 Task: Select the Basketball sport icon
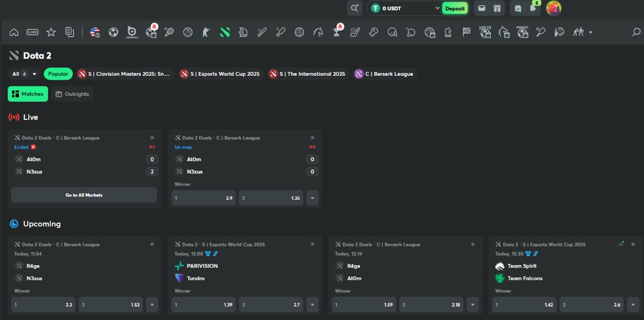coord(187,32)
